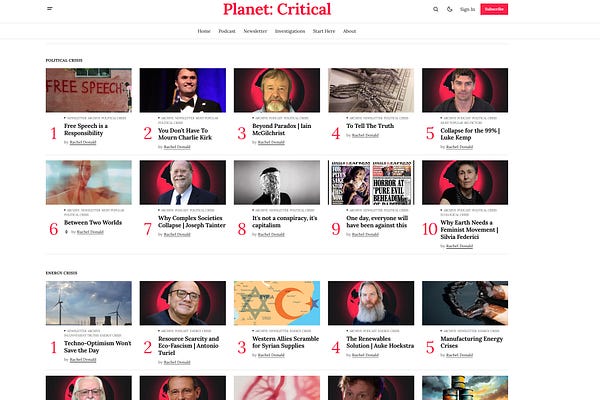Viewport: 600px width, 400px height.
Task: Open the Start Here nav item
Action: pyautogui.click(x=324, y=31)
